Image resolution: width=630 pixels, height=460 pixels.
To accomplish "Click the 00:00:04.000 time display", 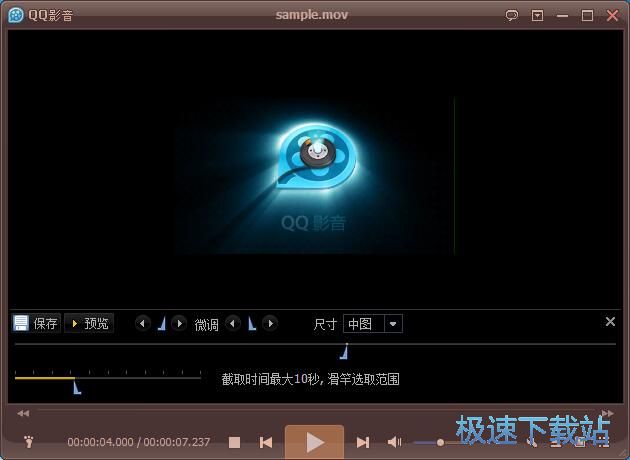I will pos(100,442).
